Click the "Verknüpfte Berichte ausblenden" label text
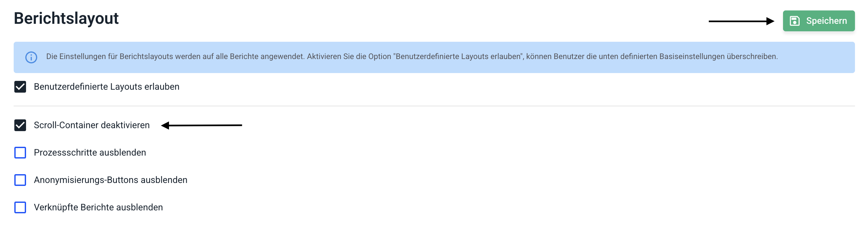Image resolution: width=868 pixels, height=227 pixels. pyautogui.click(x=98, y=207)
